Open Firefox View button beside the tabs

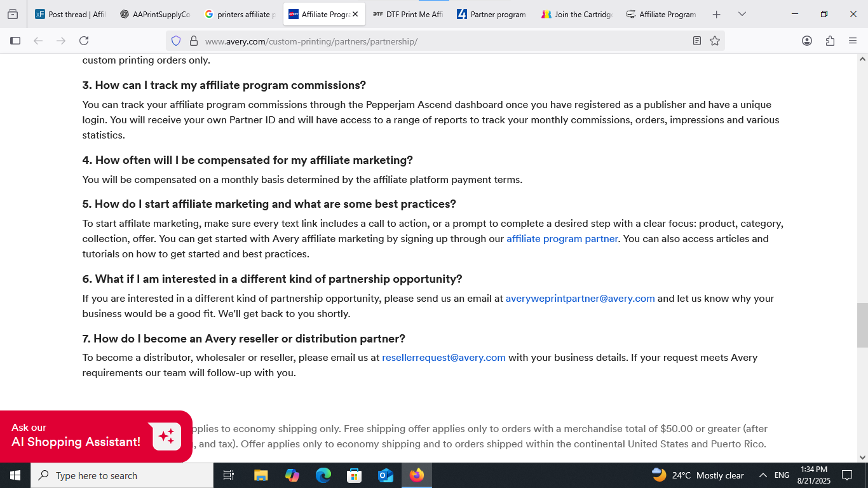tap(13, 14)
